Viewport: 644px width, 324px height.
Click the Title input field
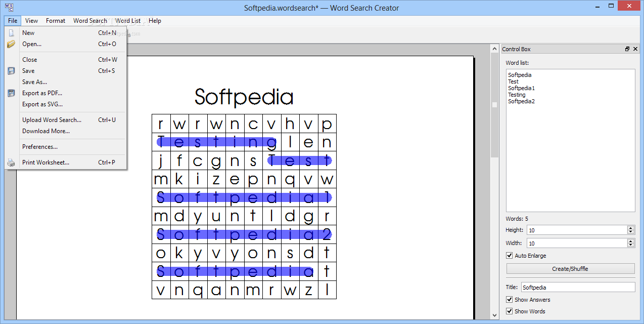578,287
